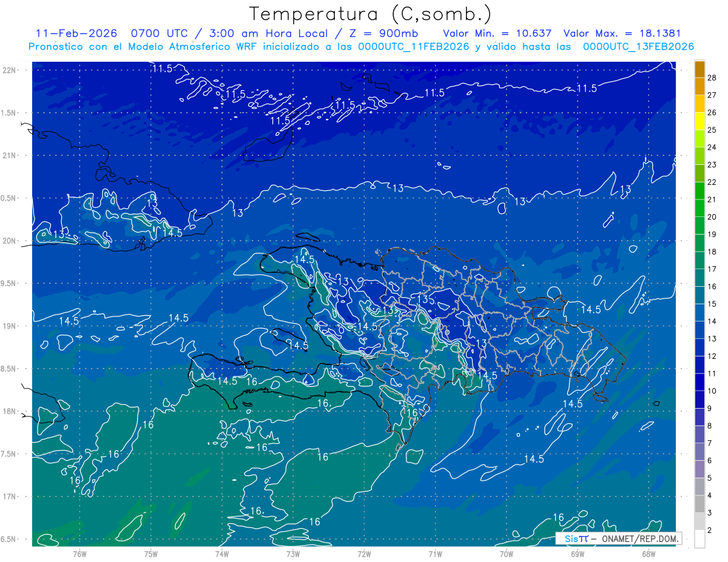Click the brown-orange swatch at the color scale top
Screen dimensions: 728x562
[x=699, y=70]
